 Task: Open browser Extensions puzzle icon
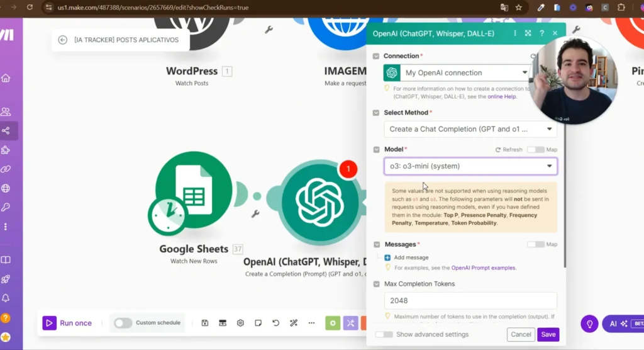(x=621, y=8)
